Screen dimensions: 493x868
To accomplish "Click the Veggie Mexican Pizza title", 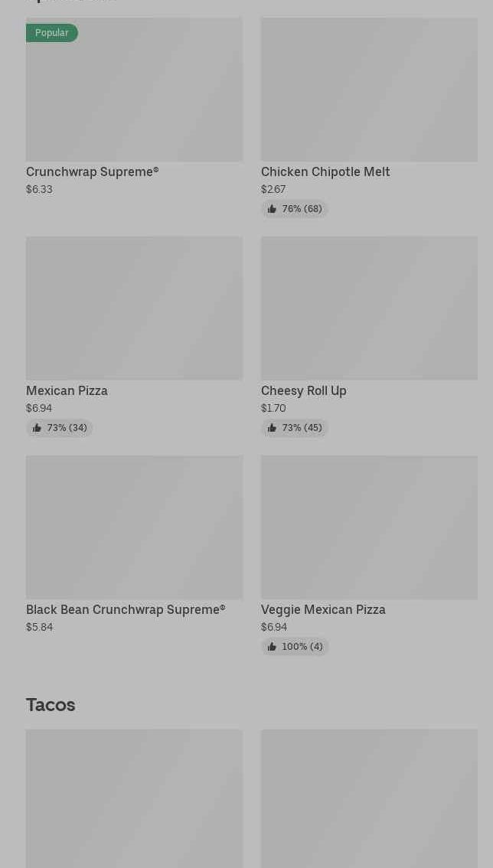I will click(x=323, y=610).
